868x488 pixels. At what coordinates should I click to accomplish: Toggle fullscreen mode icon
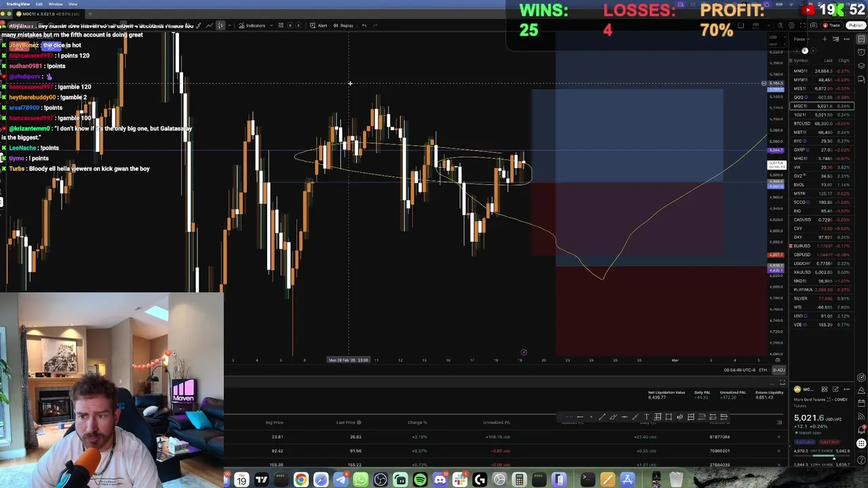(803, 26)
